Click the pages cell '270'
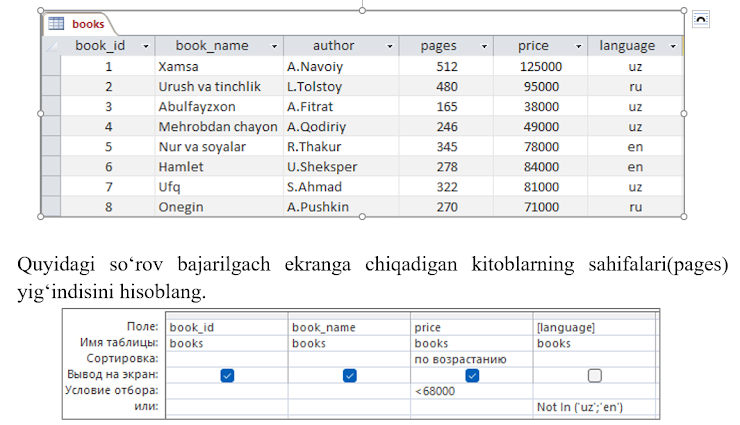 tap(446, 207)
